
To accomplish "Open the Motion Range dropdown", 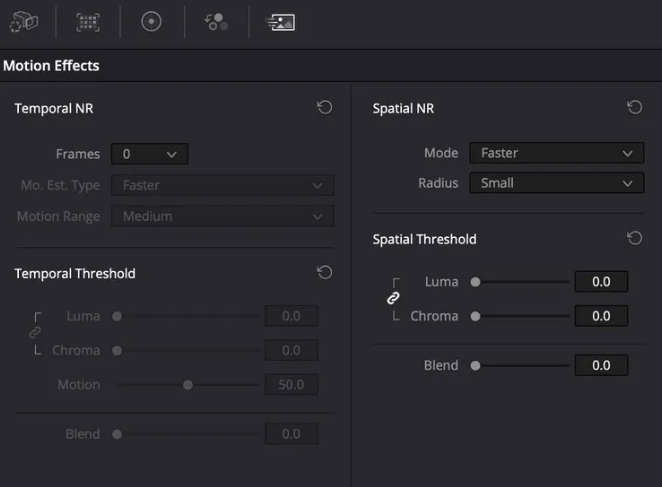I will pos(222,216).
